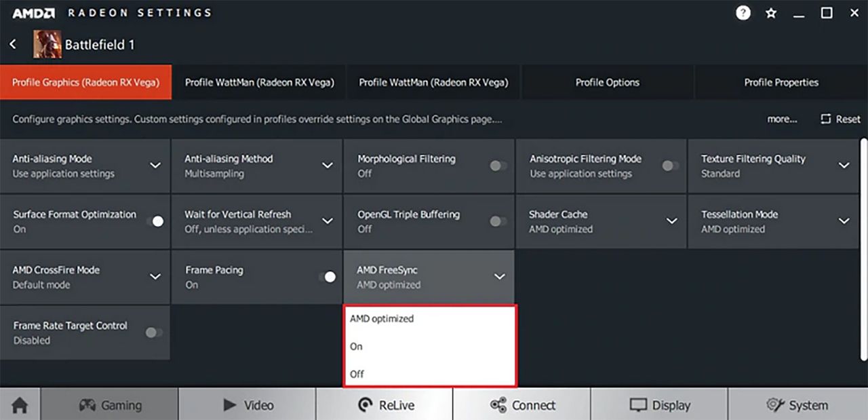Switch to Profile Properties tab
This screenshot has width=868, height=420.
click(x=781, y=82)
